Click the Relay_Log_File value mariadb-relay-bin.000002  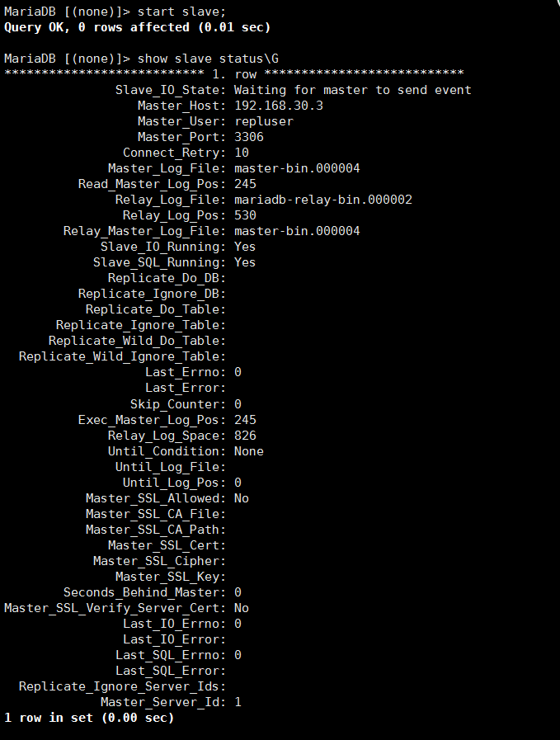tap(322, 200)
